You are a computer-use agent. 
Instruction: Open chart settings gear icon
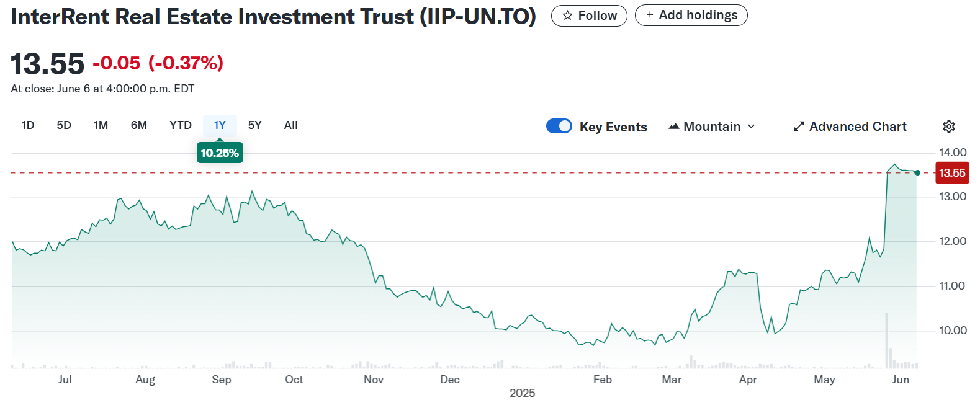tap(948, 127)
